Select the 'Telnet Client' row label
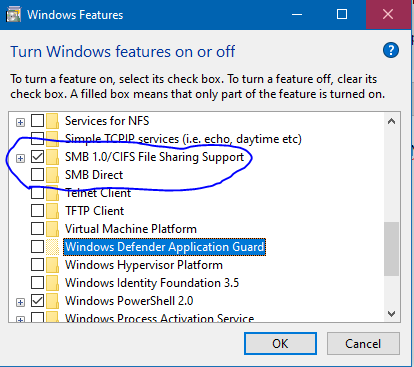The height and width of the screenshot is (367, 414). [98, 193]
